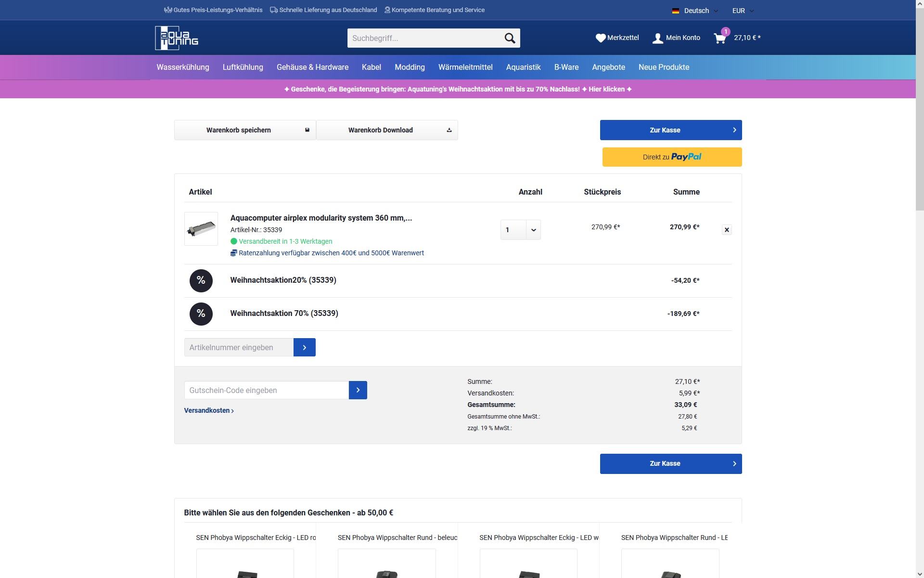The image size is (924, 578).
Task: Submit the article number with the arrow button
Action: 304,347
